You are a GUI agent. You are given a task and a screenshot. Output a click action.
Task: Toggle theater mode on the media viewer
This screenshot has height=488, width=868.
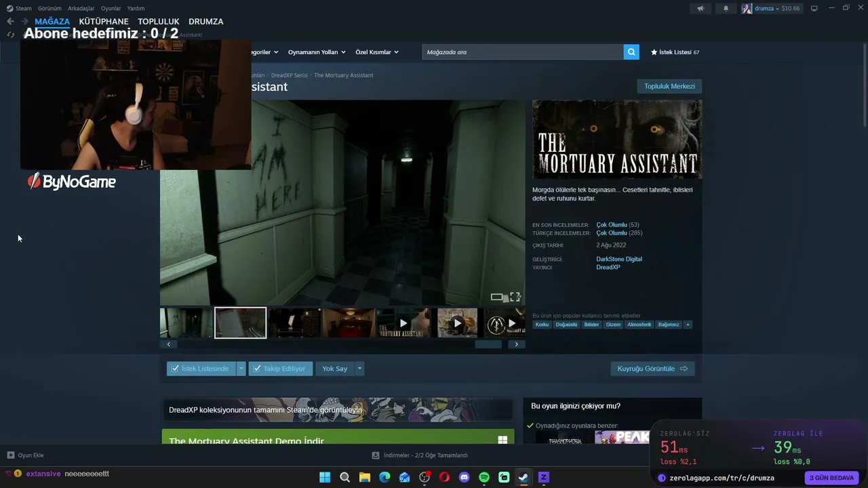pyautogui.click(x=497, y=297)
